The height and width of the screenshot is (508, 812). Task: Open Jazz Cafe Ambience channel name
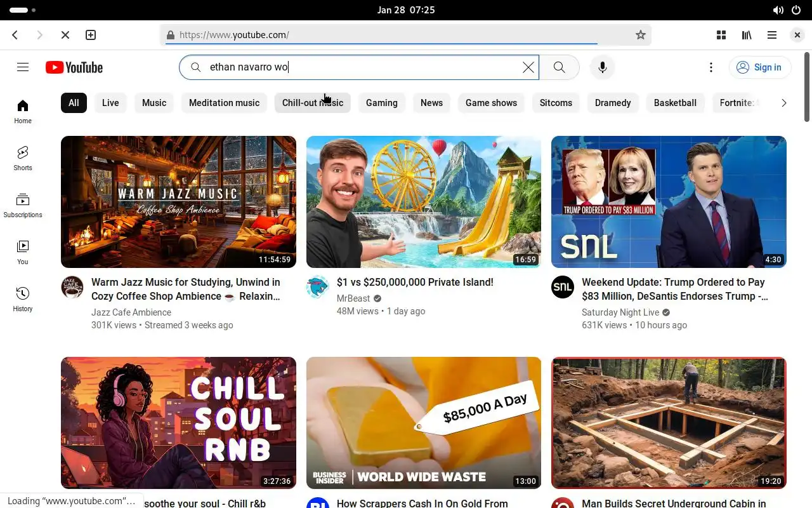pos(131,312)
